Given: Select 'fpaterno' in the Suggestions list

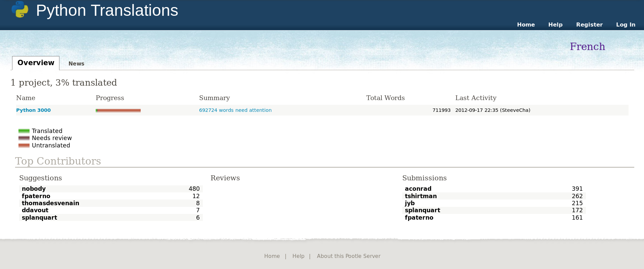Looking at the screenshot, I should (36, 196).
